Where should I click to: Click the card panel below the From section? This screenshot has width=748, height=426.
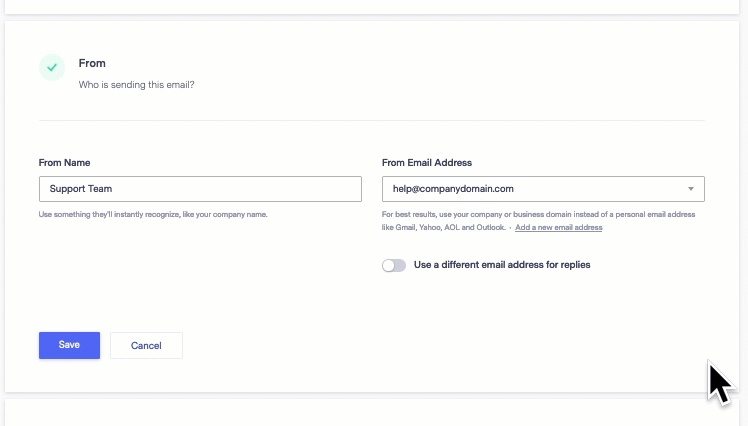click(372, 413)
